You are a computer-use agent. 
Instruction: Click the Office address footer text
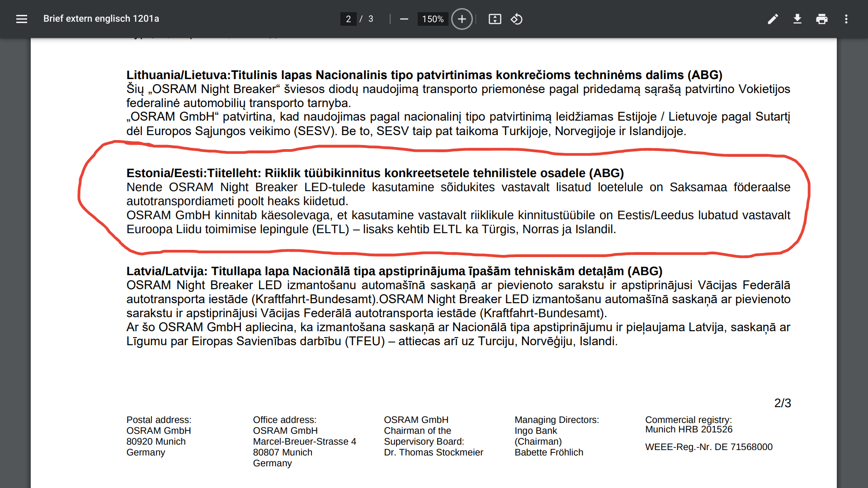tap(284, 420)
